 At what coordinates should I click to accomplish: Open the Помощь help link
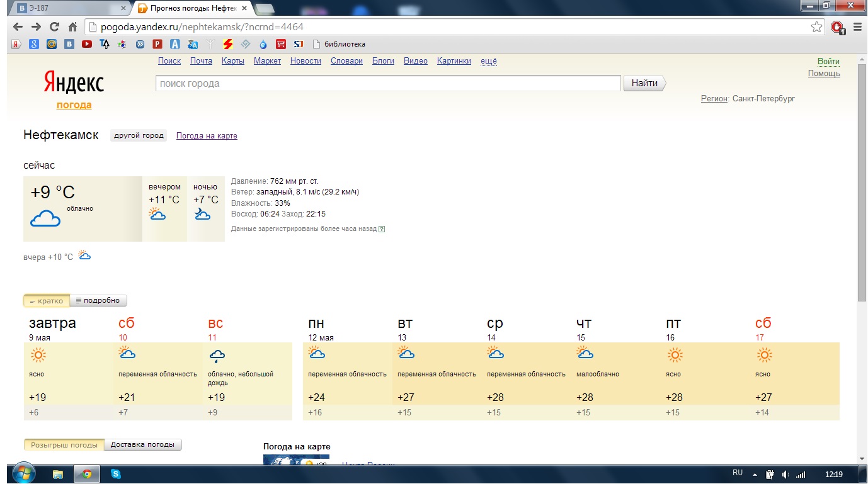point(824,74)
